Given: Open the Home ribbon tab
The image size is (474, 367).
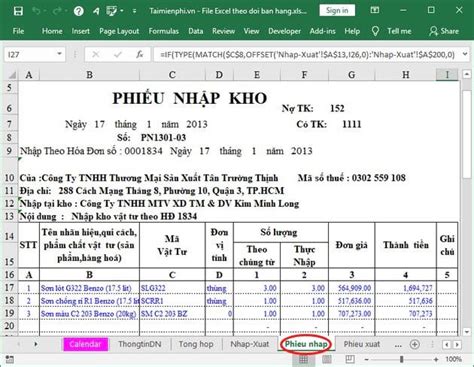Looking at the screenshot, I should (52, 31).
